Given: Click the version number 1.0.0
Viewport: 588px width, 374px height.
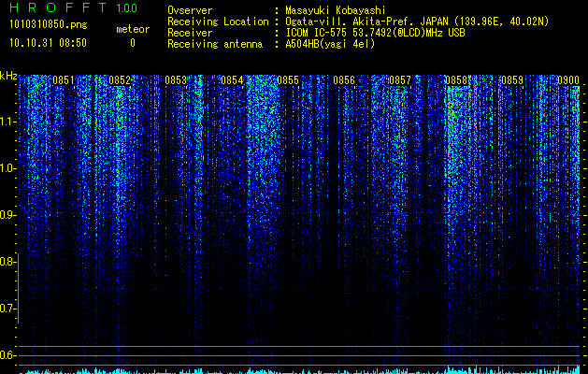Looking at the screenshot, I should tap(126, 8).
